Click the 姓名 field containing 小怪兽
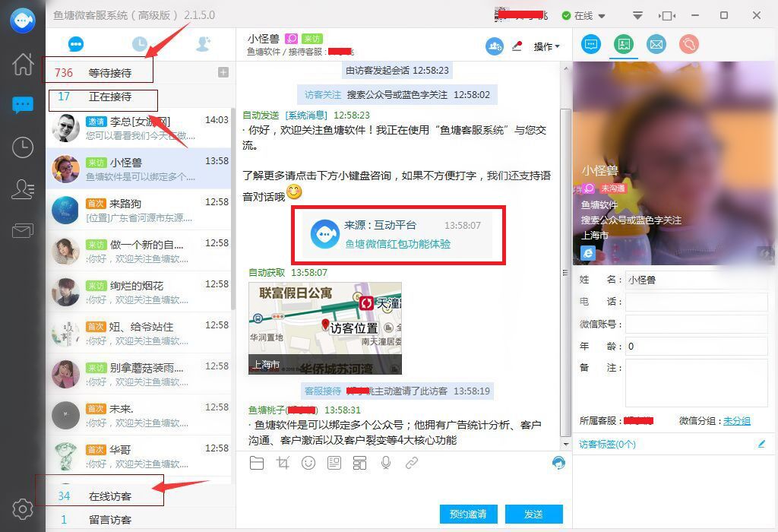The width and height of the screenshot is (778, 532). coord(697,280)
